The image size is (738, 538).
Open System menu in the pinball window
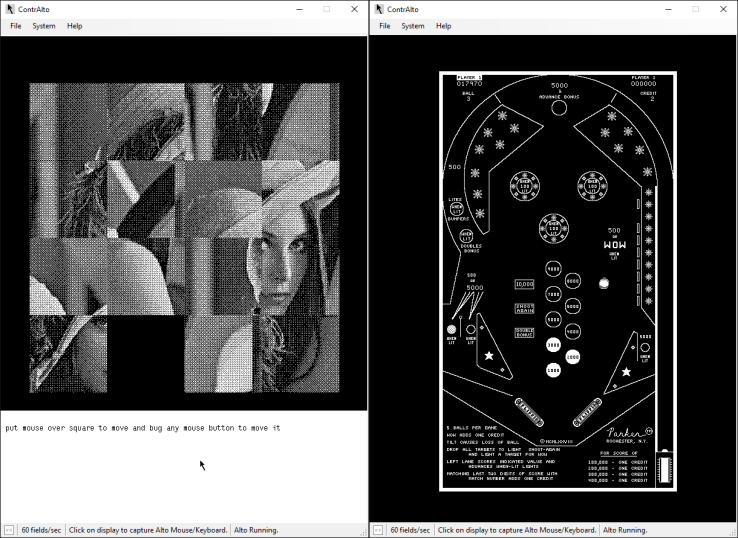413,26
